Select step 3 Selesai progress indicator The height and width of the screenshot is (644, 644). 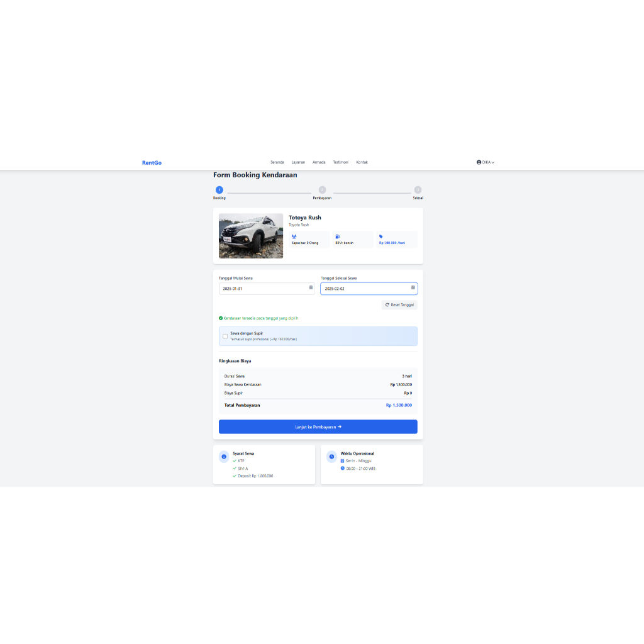tap(418, 190)
